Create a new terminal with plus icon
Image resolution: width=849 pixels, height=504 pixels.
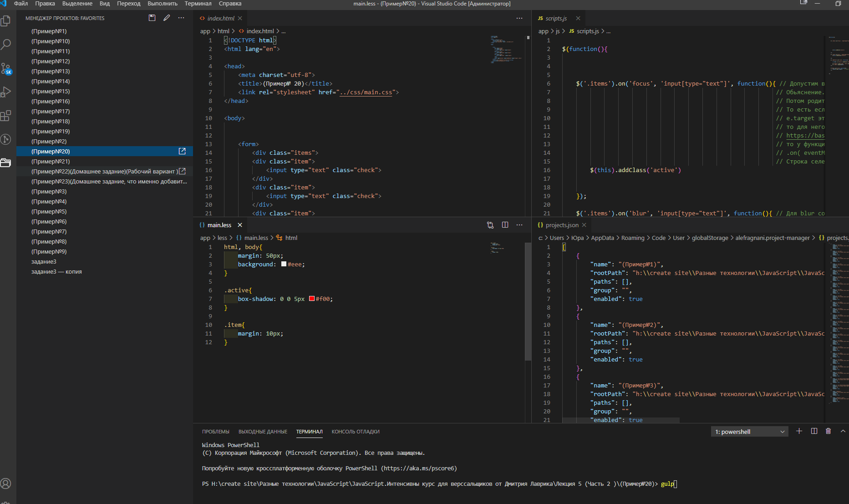pyautogui.click(x=799, y=431)
